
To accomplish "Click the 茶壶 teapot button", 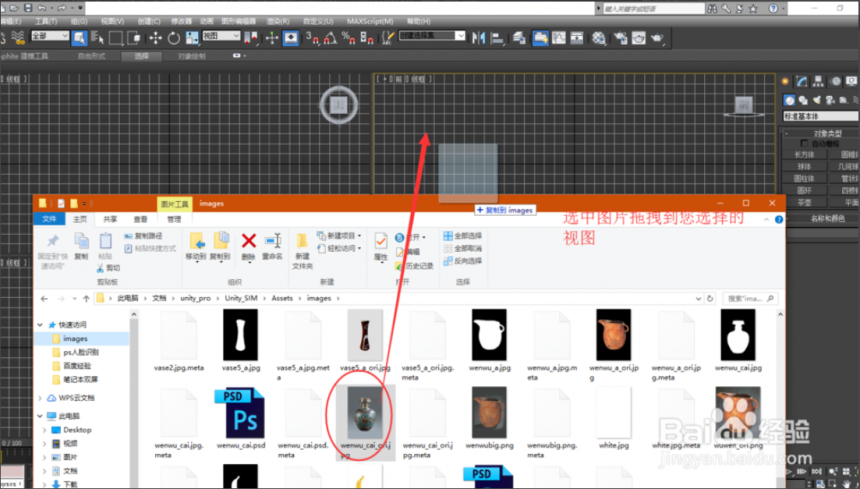I will coord(804,202).
